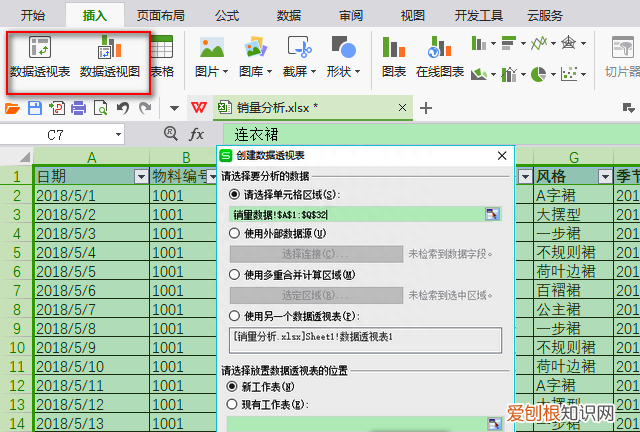The image size is (640, 432).
Task: Click the Name Box showing C7
Action: (56, 134)
